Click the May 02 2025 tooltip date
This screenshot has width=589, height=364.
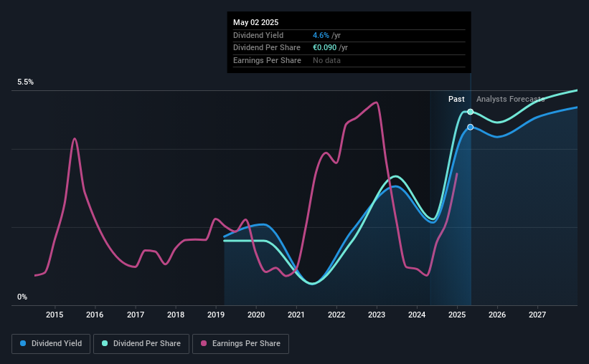(256, 22)
